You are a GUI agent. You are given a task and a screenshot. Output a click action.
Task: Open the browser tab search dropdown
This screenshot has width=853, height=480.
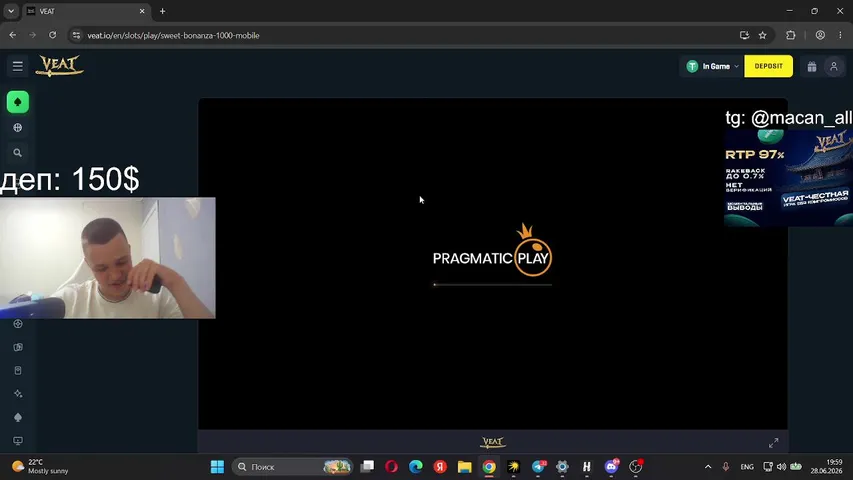coord(11,11)
